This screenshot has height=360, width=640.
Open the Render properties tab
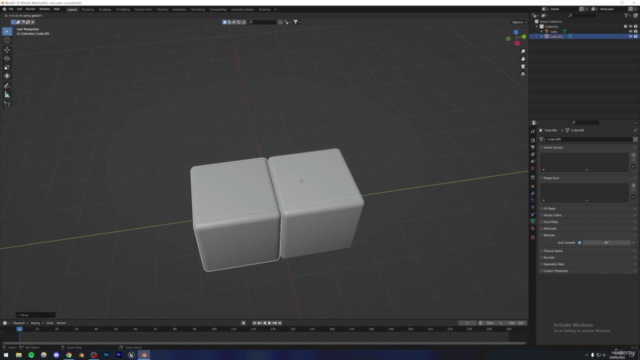click(x=533, y=140)
